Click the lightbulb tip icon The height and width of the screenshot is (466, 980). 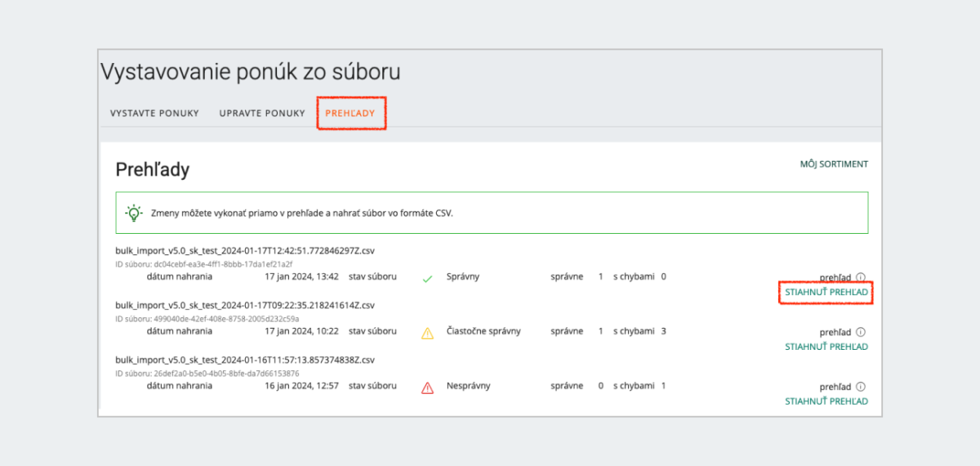[x=133, y=213]
